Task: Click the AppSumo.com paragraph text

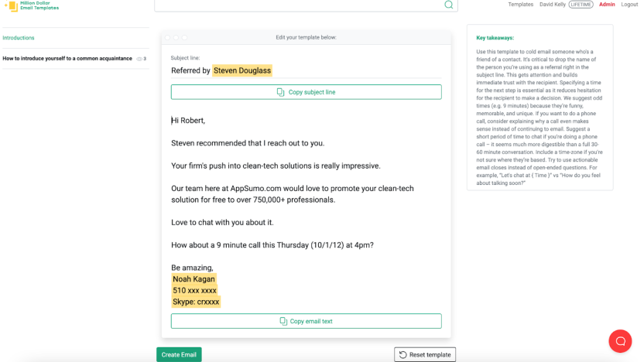Action: pyautogui.click(x=293, y=194)
